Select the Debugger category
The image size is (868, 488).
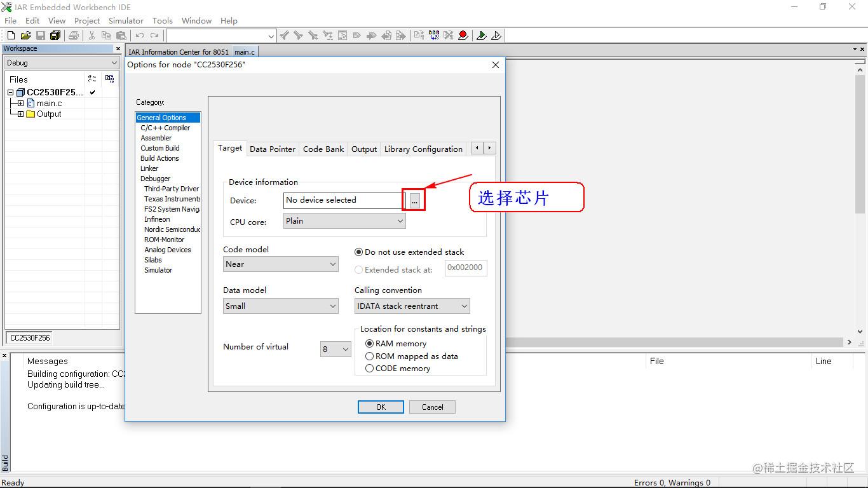[x=155, y=179]
